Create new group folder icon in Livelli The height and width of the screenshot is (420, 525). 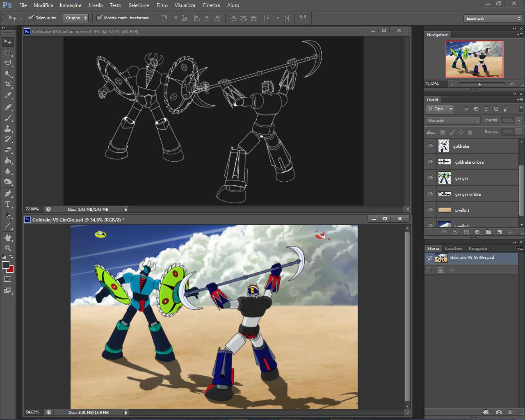[488, 232]
